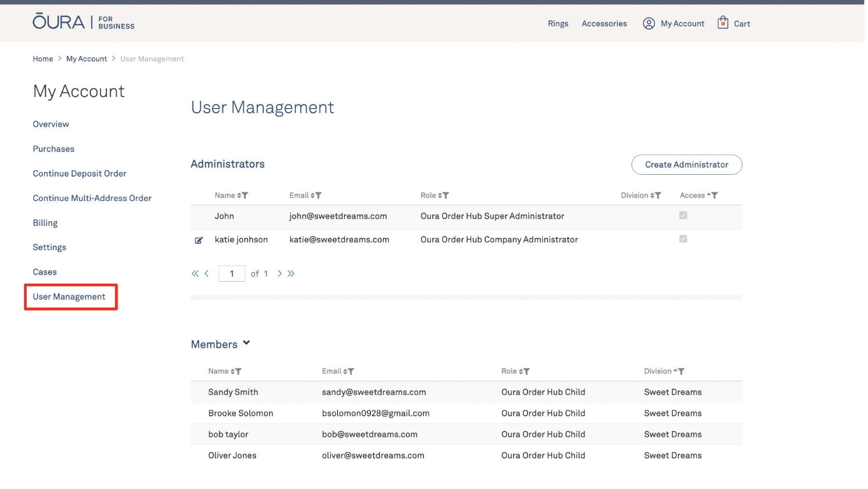Viewport: 868px width, 489px height.
Task: Click the My Account profile icon
Action: pyautogui.click(x=649, y=23)
